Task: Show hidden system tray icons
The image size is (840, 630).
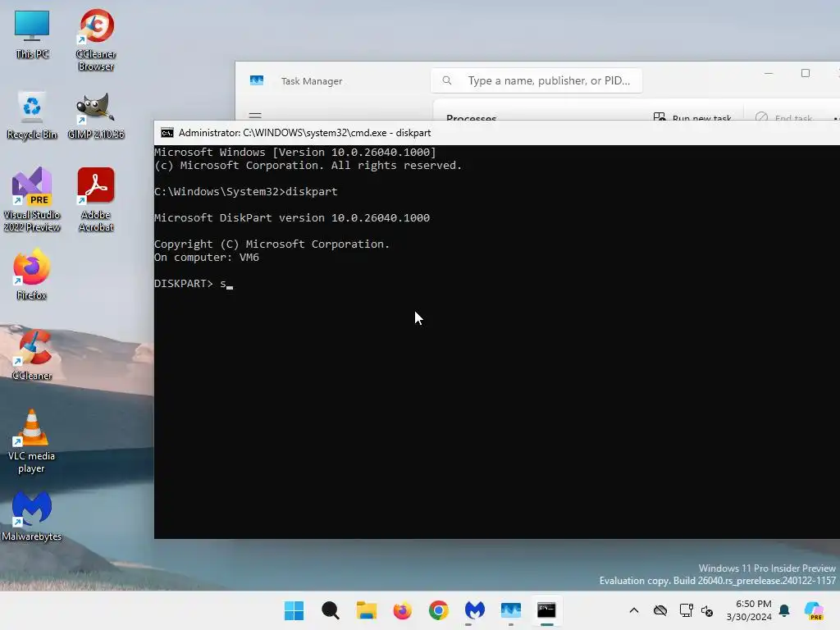Action: coord(634,610)
